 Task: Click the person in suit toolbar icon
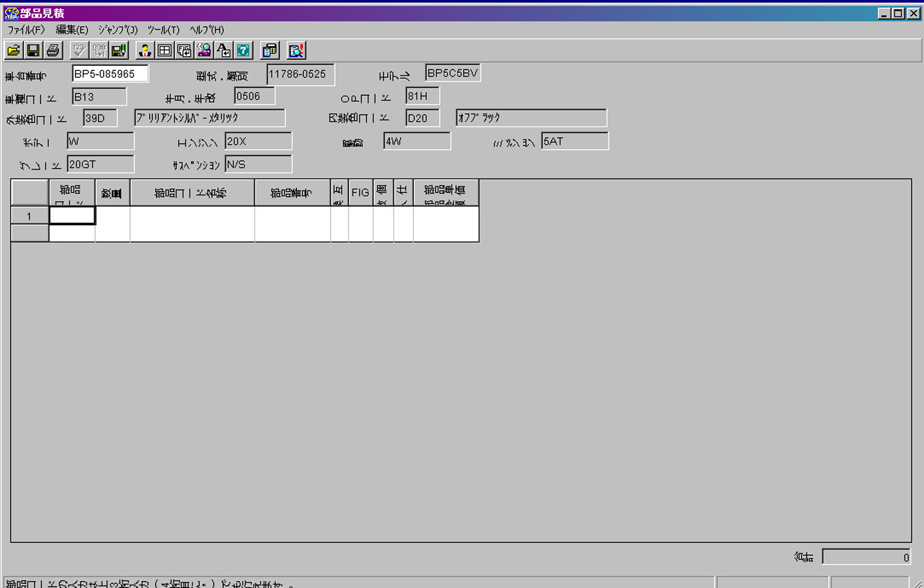tap(145, 51)
